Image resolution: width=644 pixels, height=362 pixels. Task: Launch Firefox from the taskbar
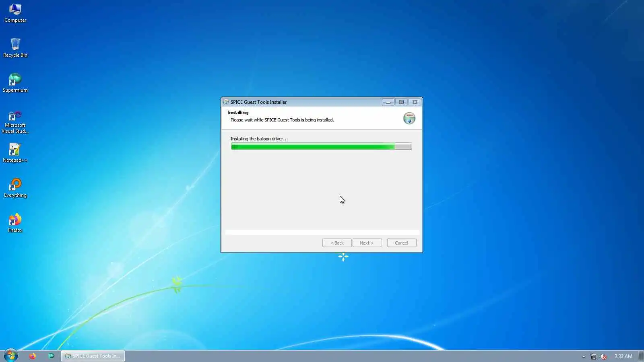[33, 356]
